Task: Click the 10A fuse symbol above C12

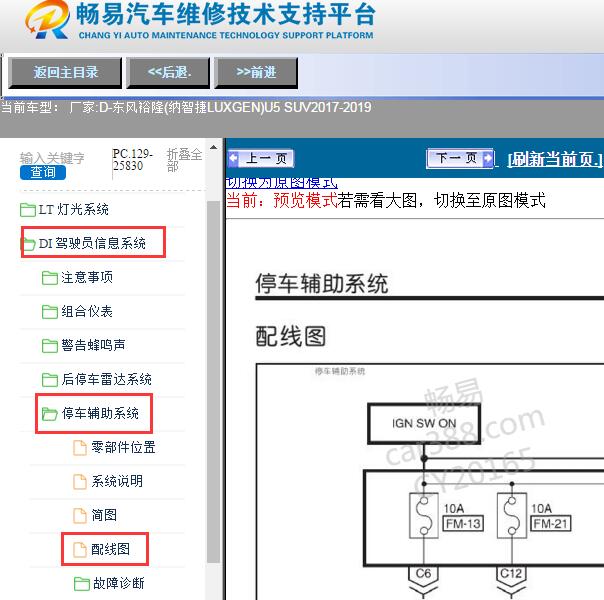Action: click(512, 515)
